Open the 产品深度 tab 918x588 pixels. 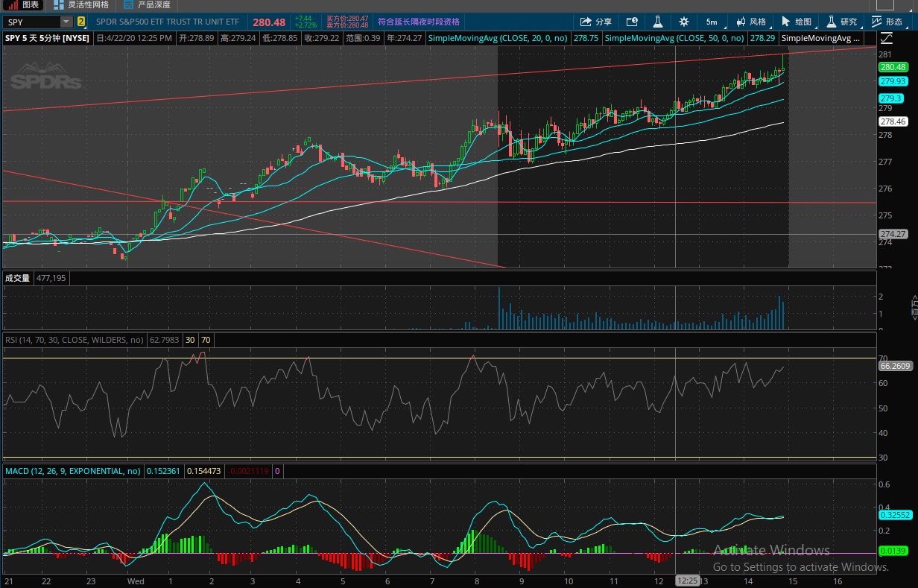(x=147, y=4)
